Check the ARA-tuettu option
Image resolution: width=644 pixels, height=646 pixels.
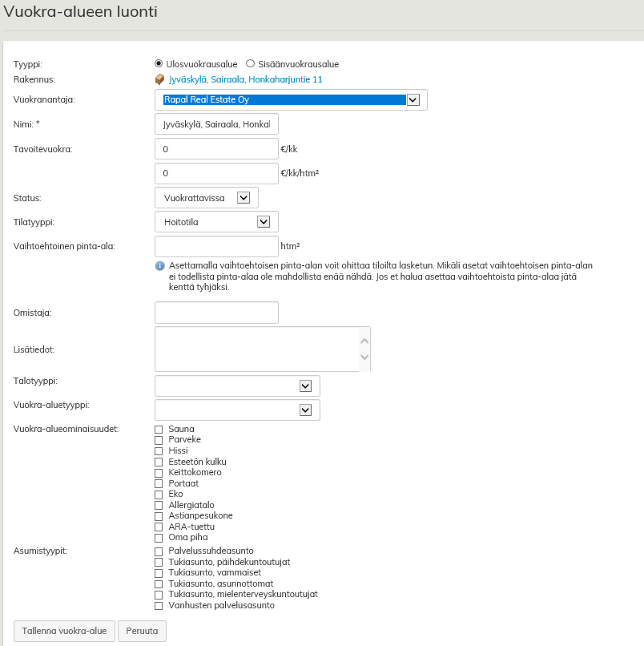pos(159,527)
